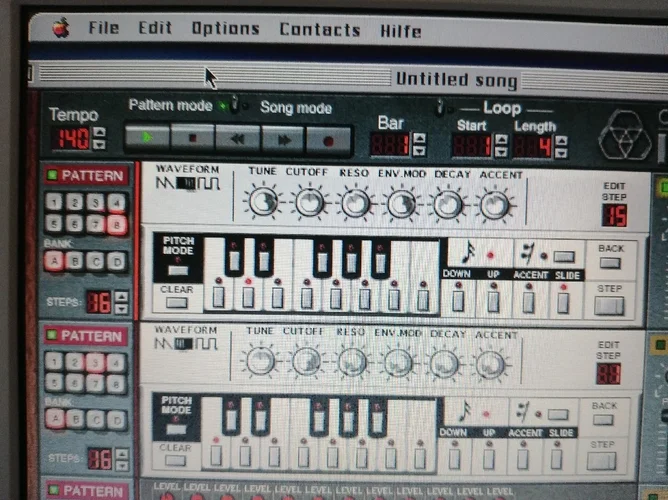
Task: Click the STEP button on first synth
Action: pos(609,306)
